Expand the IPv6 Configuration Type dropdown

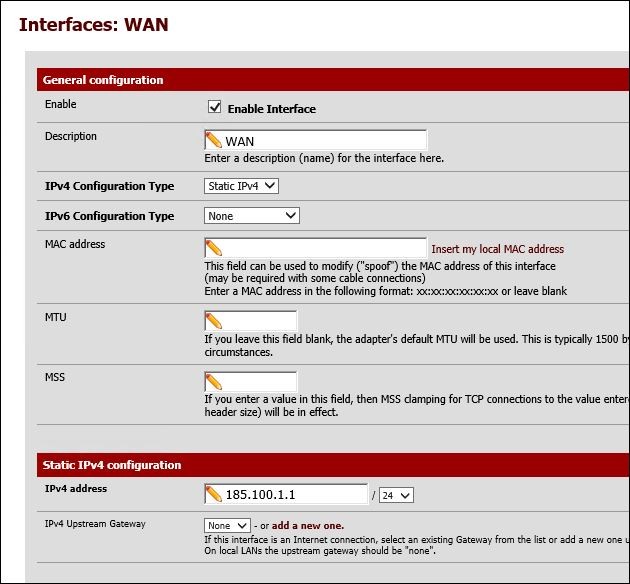(x=251, y=216)
